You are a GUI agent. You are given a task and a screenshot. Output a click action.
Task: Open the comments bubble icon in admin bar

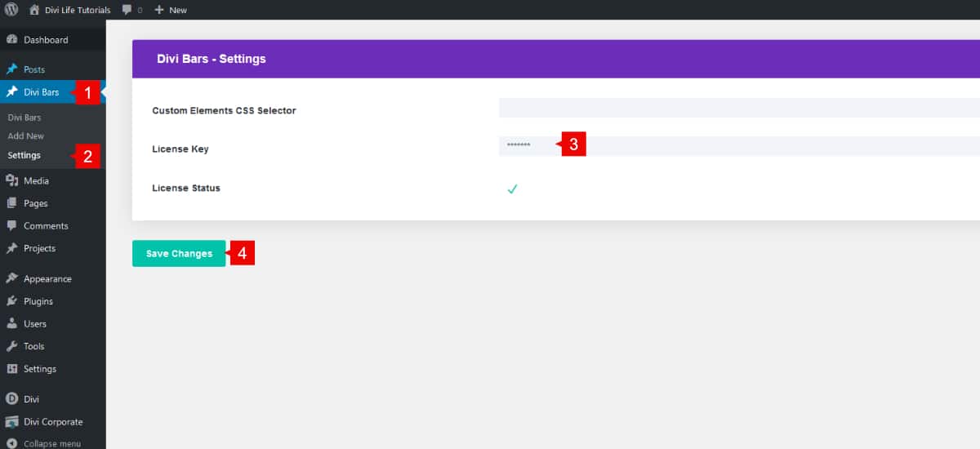pos(127,10)
